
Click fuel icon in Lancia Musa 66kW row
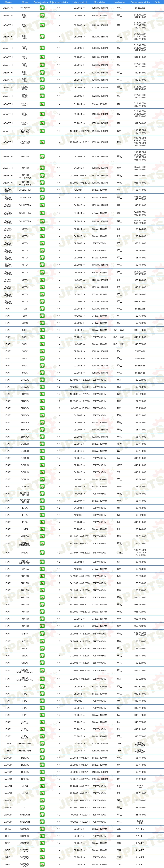pos(42,793)
